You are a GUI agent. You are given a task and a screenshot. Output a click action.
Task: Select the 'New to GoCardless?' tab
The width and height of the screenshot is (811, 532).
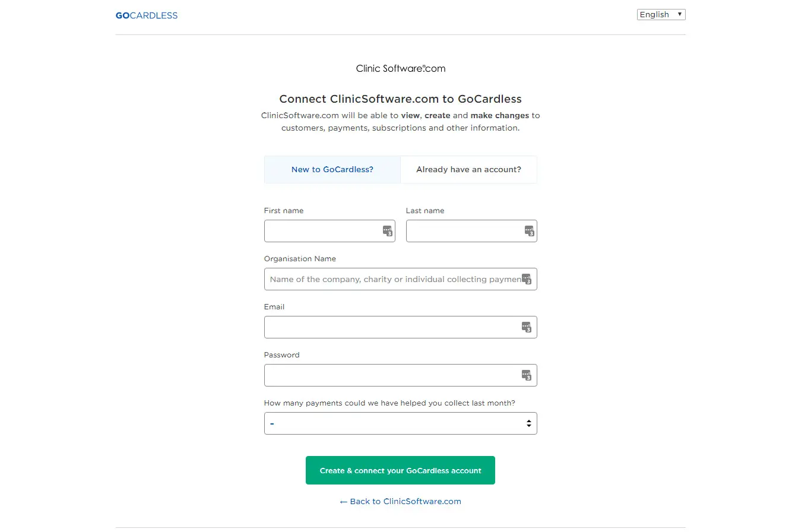click(332, 170)
